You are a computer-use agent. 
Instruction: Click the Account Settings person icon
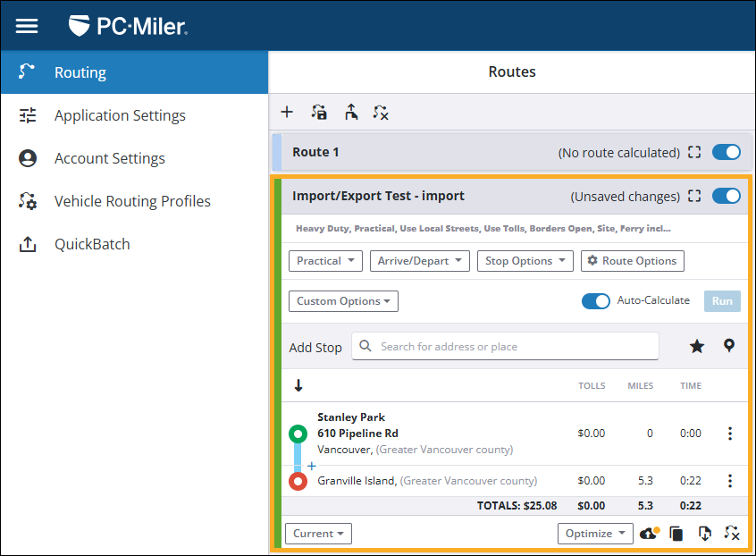point(28,158)
